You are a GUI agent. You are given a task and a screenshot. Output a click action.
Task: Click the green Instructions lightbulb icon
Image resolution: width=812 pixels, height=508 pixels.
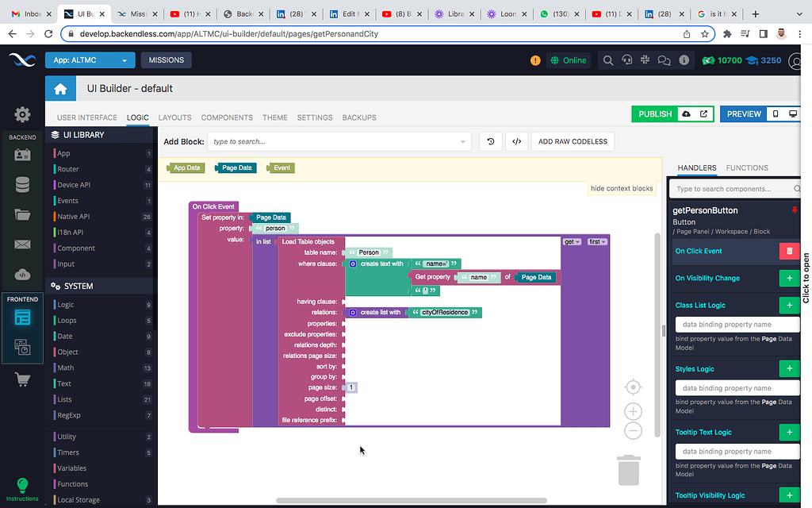click(21, 487)
